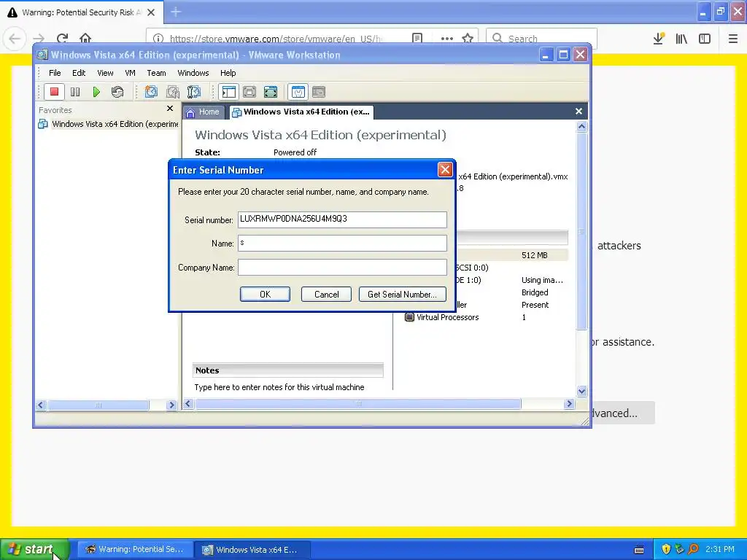This screenshot has width=747, height=560.
Task: Open the Firefox Library icon
Action: click(681, 39)
